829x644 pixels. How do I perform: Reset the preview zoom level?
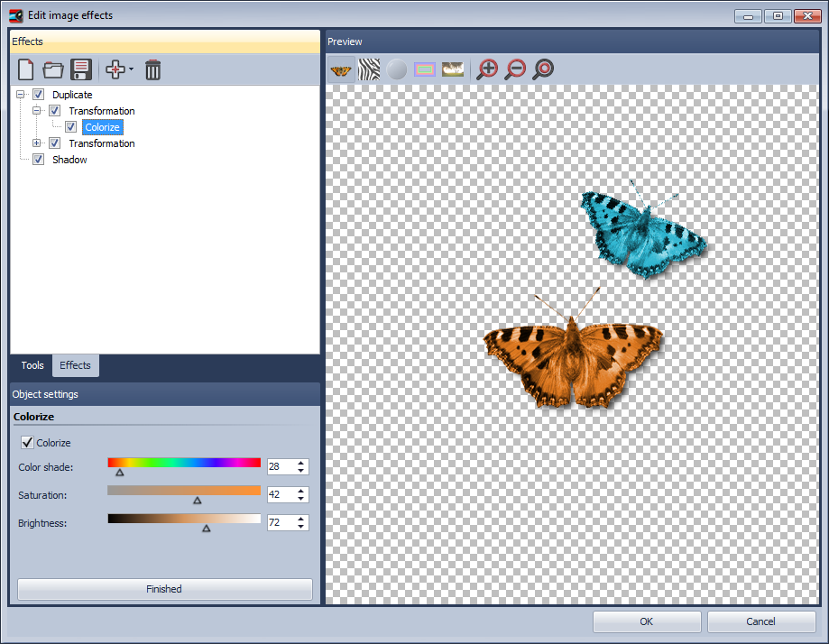[543, 69]
